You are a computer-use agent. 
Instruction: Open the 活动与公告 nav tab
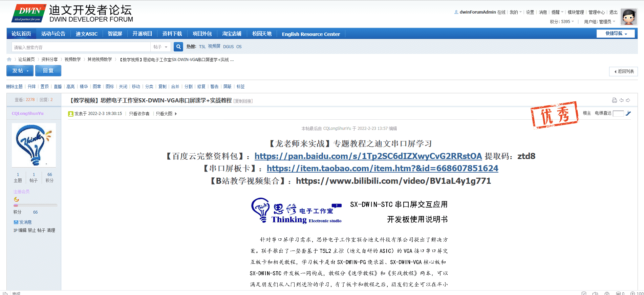(53, 34)
